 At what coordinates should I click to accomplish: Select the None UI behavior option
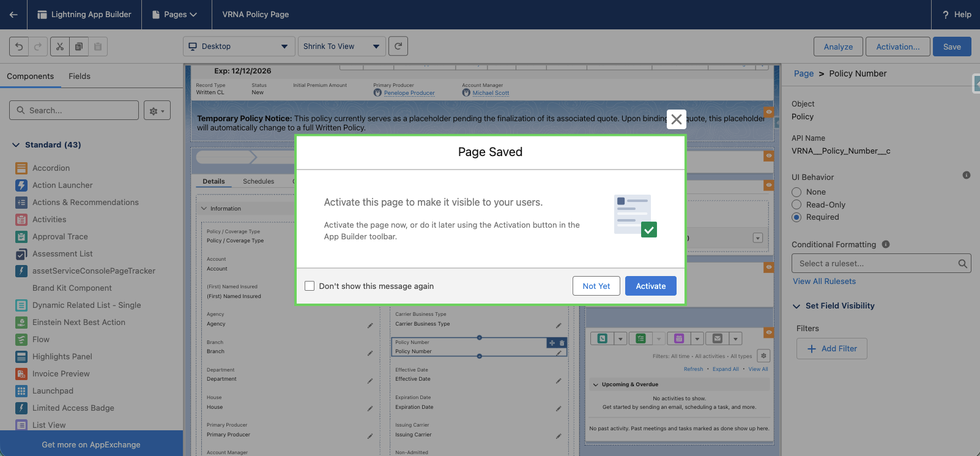pyautogui.click(x=796, y=192)
